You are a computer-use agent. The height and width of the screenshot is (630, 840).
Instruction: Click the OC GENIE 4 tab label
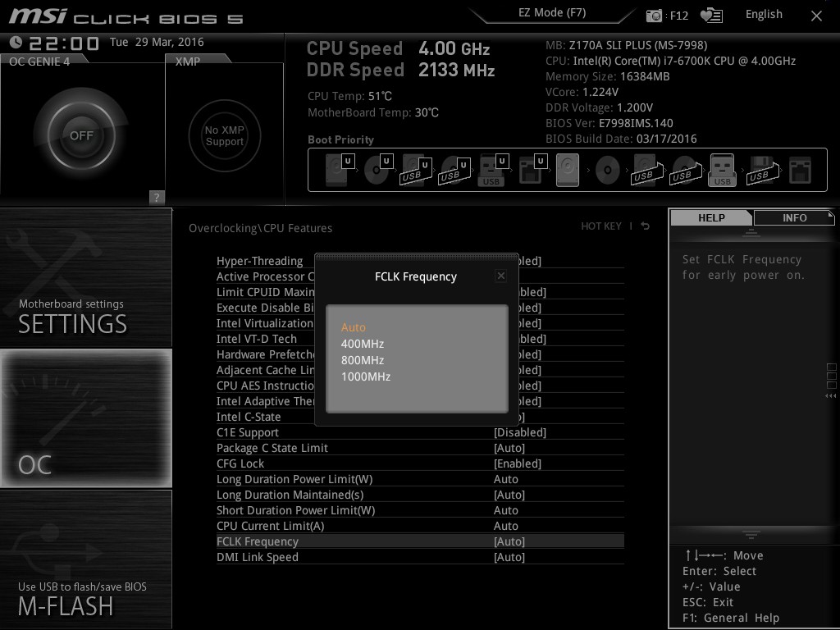(x=39, y=62)
